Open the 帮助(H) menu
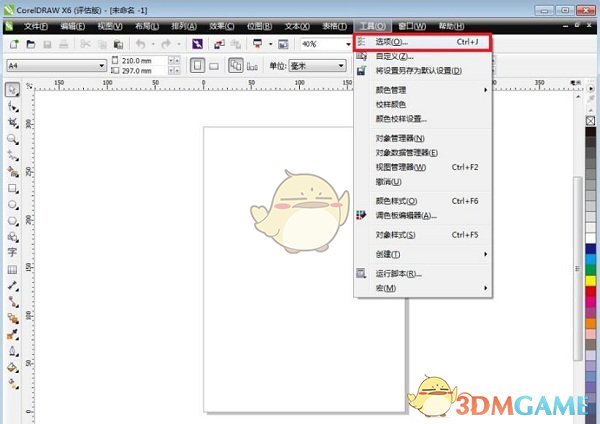 [x=451, y=26]
